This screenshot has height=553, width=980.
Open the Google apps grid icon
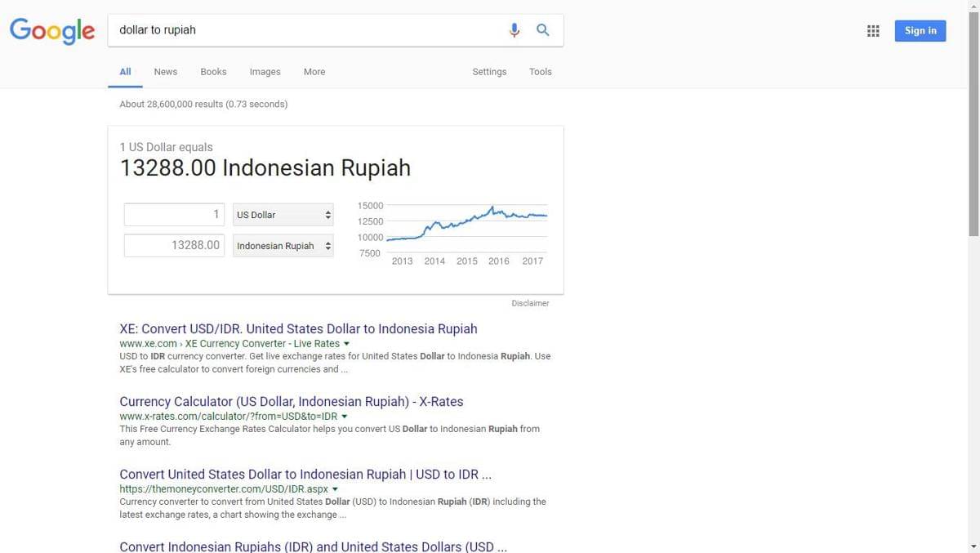[873, 31]
